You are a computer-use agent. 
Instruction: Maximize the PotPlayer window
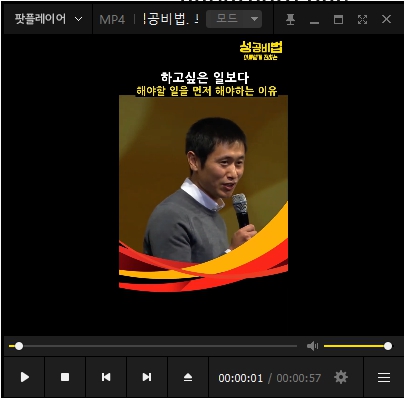(338, 19)
